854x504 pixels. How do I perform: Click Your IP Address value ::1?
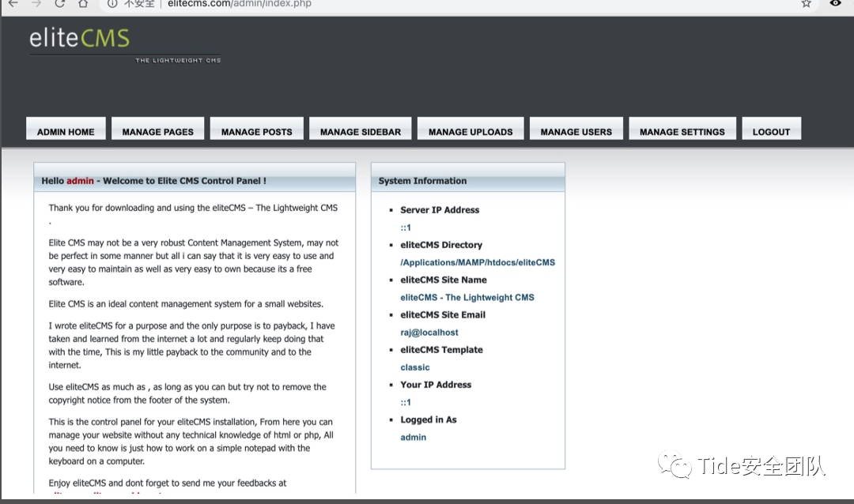pyautogui.click(x=406, y=402)
